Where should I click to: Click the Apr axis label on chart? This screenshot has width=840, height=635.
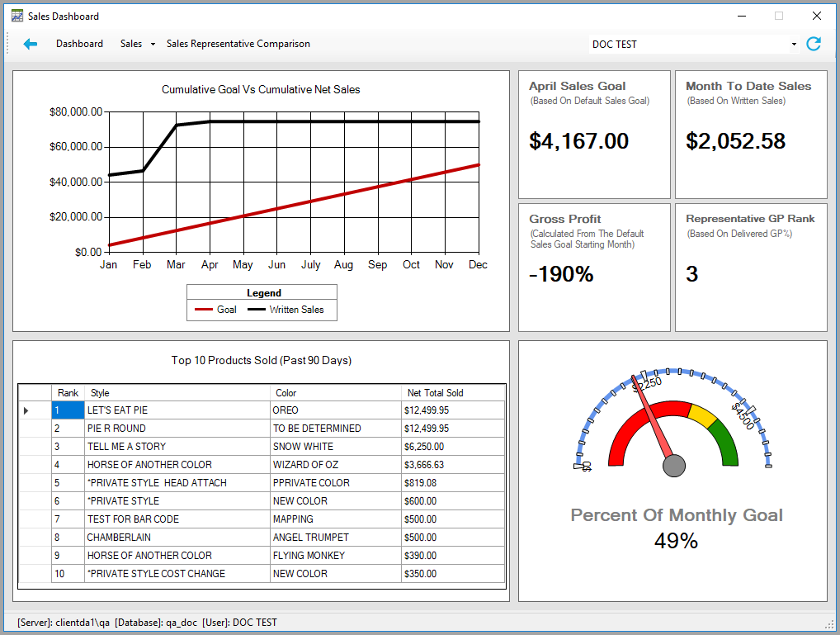[210, 264]
